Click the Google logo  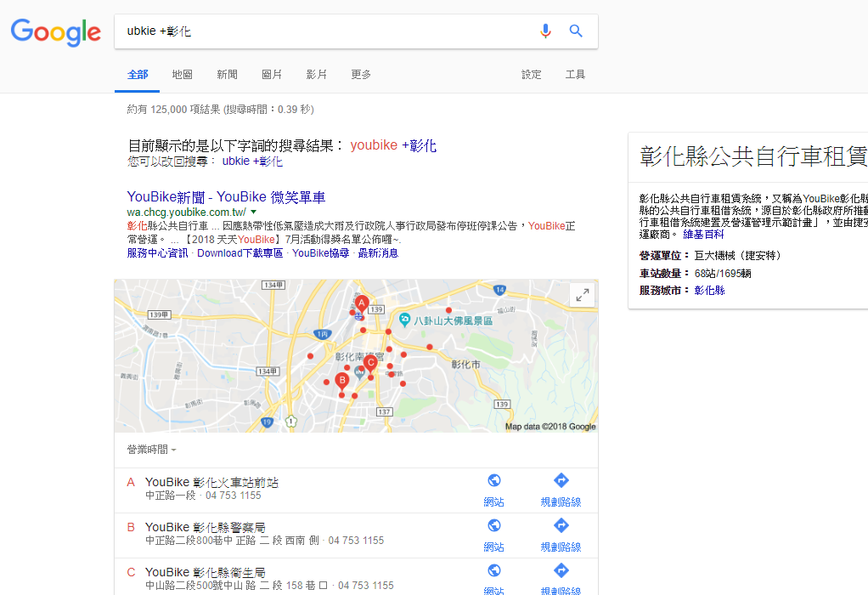pyautogui.click(x=56, y=32)
